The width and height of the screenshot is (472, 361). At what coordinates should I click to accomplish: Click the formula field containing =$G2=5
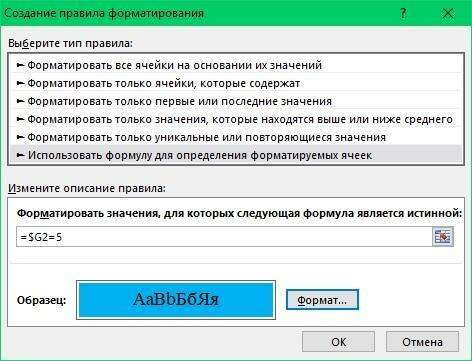click(224, 237)
